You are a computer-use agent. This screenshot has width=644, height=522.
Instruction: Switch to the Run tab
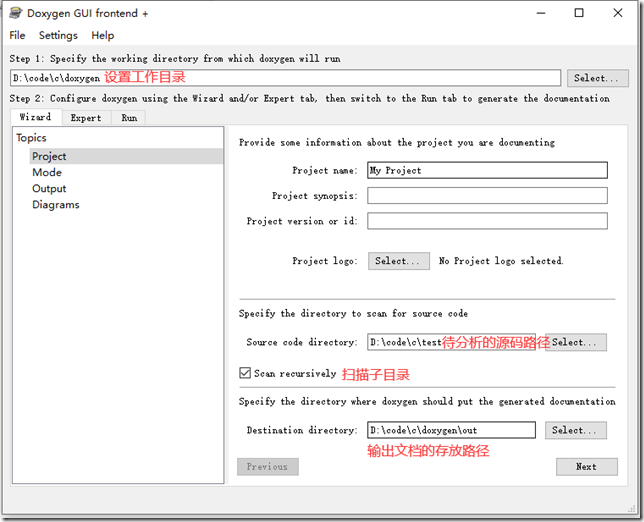click(129, 118)
